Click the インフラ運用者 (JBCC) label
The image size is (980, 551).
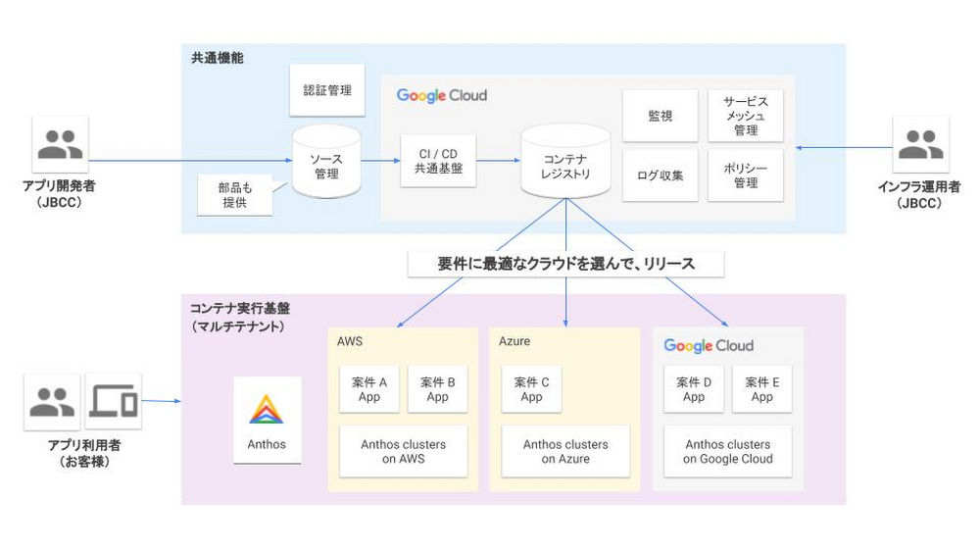coord(919,194)
